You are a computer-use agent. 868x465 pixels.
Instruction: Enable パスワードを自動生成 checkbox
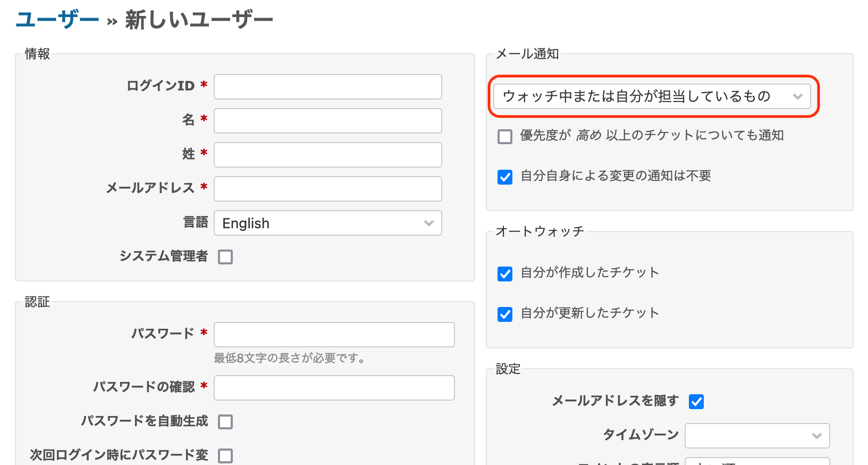pyautogui.click(x=225, y=422)
